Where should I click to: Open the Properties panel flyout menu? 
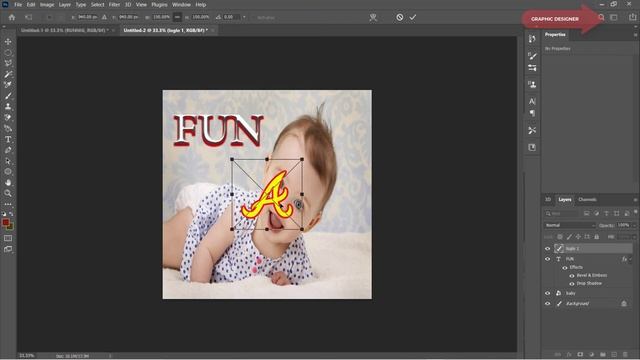tap(635, 35)
